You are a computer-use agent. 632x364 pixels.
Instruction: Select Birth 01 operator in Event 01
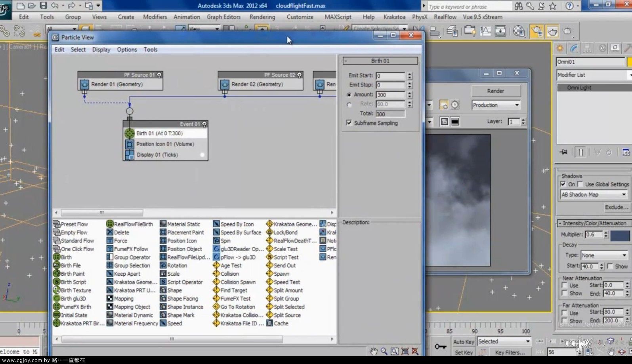[166, 133]
